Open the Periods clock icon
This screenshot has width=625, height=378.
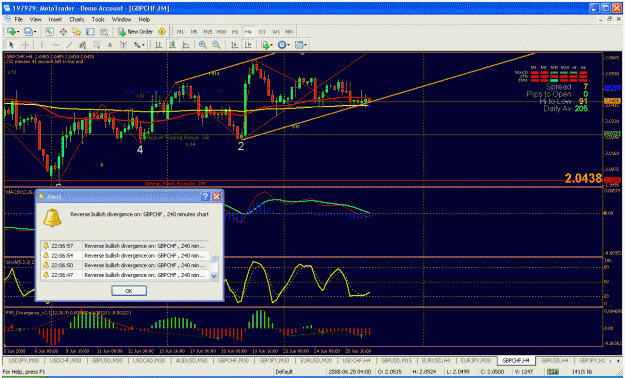click(x=282, y=45)
